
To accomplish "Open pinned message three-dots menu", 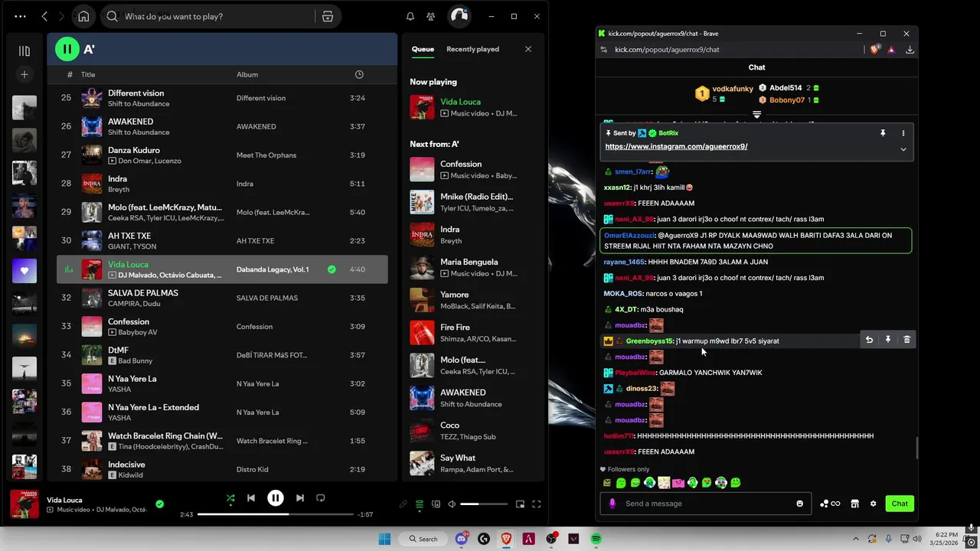I will pyautogui.click(x=903, y=133).
